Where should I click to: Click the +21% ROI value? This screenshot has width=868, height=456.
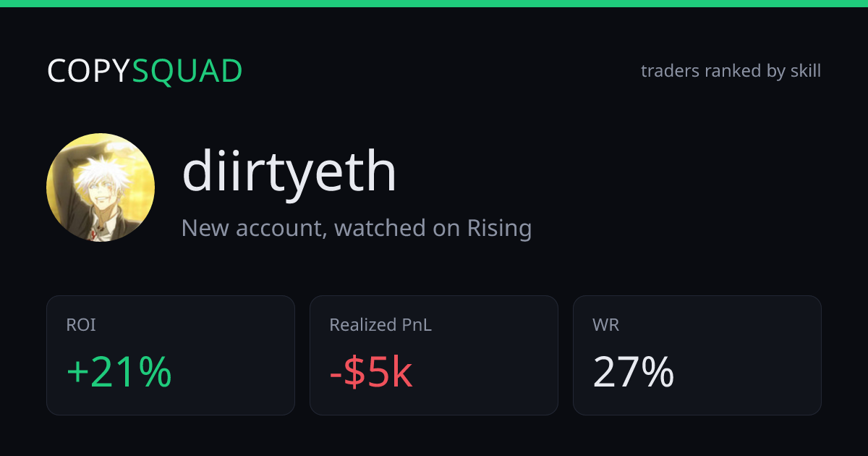coord(119,373)
